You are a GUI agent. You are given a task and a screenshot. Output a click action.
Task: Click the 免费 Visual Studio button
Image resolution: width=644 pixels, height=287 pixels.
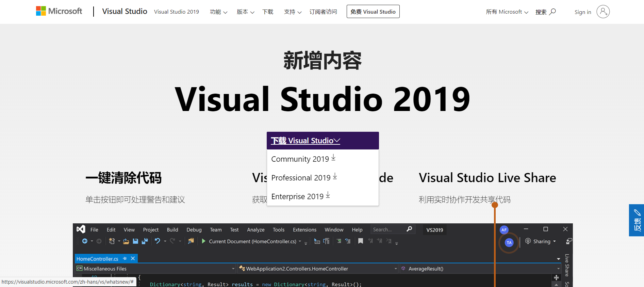373,12
